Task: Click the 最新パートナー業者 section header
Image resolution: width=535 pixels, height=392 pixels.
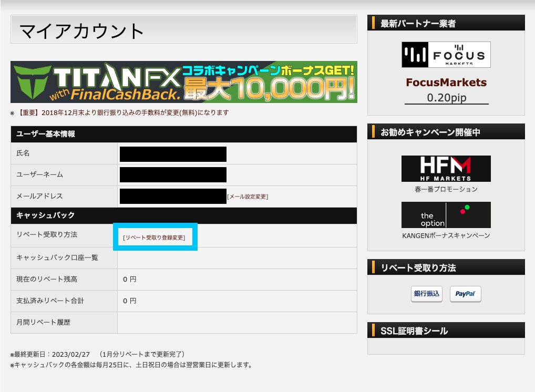Action: [x=418, y=23]
